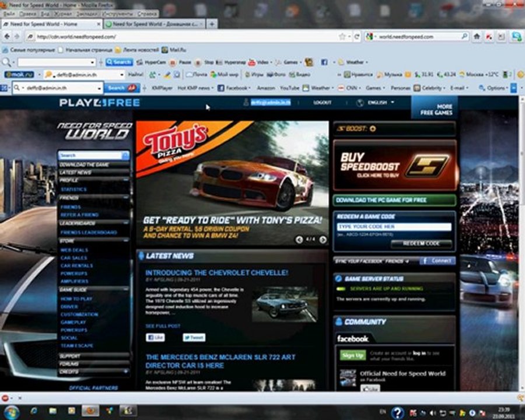The height and width of the screenshot is (420, 525).
Task: Open Почта in the Mail.ru toolbar
Action: point(197,74)
